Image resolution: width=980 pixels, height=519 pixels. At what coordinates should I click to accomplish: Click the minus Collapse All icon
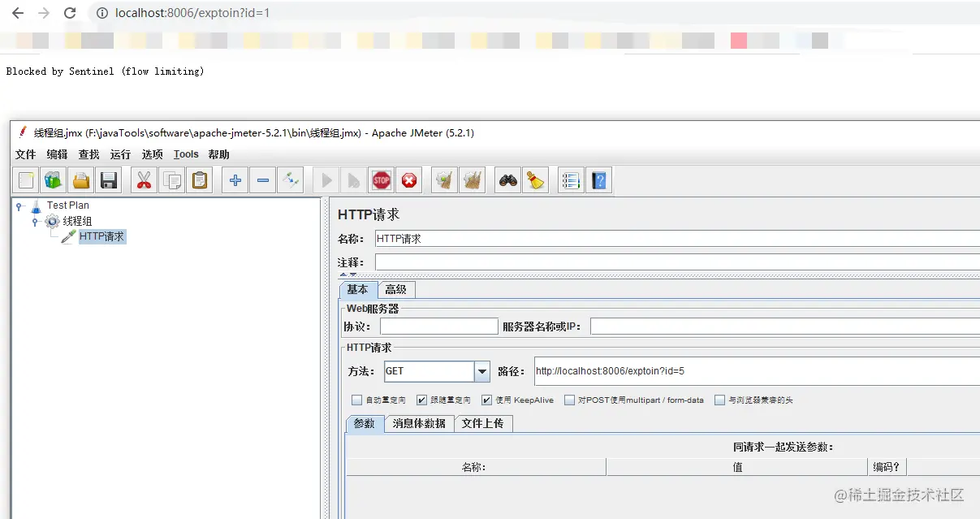click(263, 180)
